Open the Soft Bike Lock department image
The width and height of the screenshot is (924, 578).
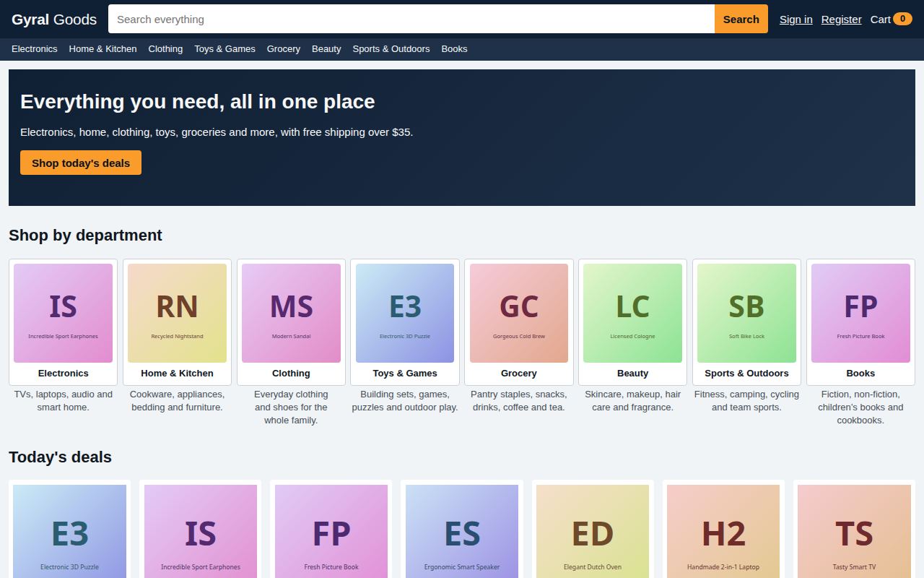coord(746,313)
